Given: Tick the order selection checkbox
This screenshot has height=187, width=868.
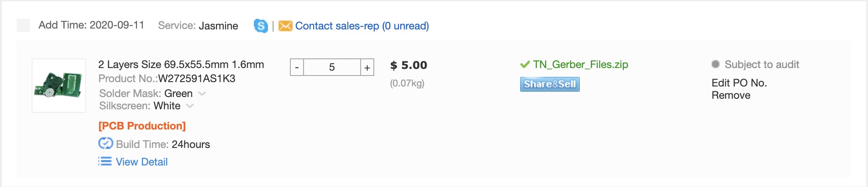Looking at the screenshot, I should [x=23, y=25].
